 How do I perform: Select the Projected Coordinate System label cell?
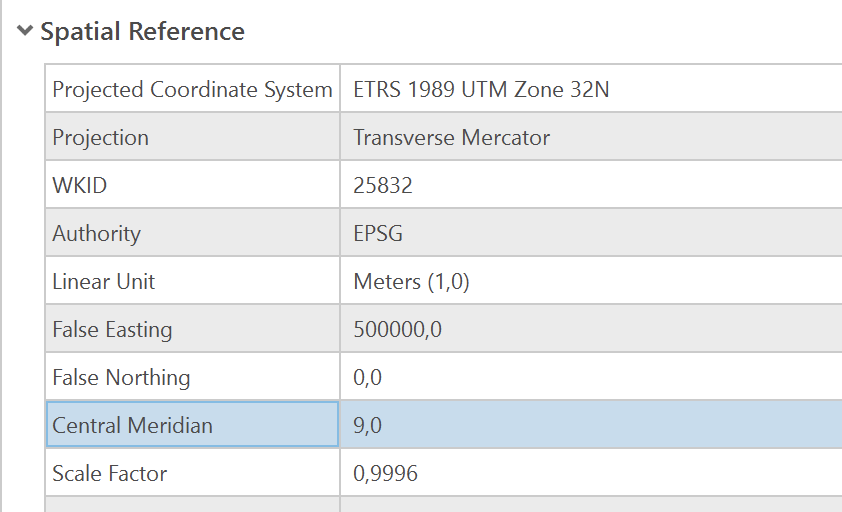coord(192,89)
